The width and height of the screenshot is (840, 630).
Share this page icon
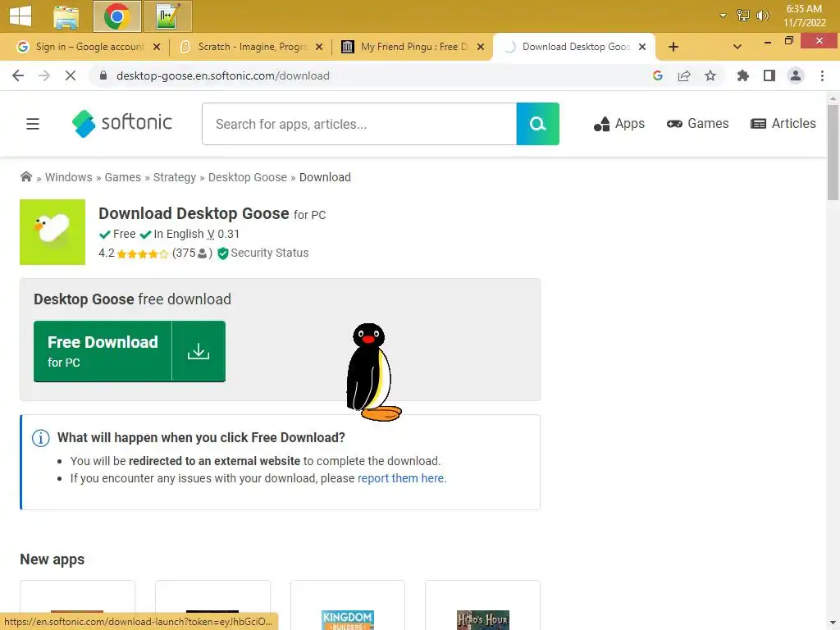(x=684, y=75)
